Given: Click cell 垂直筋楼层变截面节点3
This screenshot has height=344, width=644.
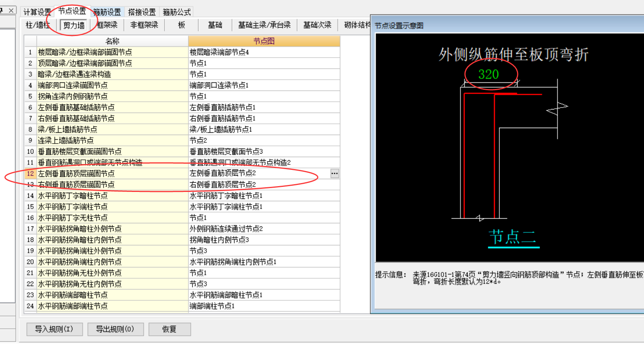Looking at the screenshot, I should tap(264, 152).
